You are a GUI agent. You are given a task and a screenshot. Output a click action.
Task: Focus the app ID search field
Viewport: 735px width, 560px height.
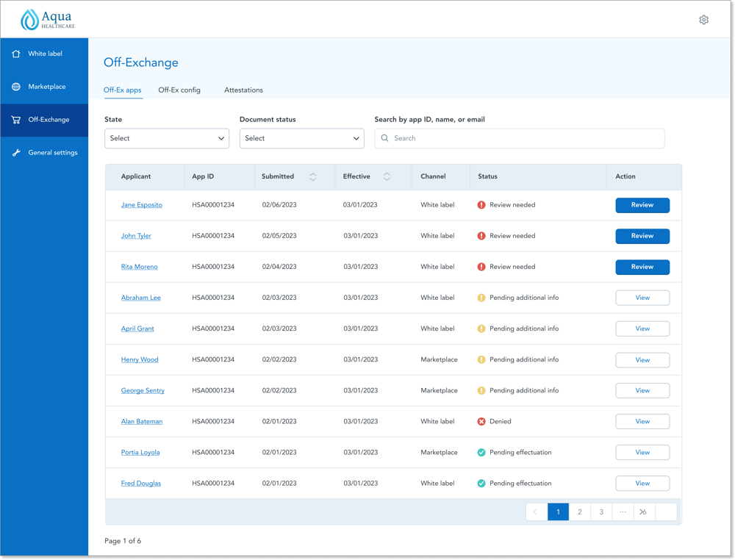tap(520, 138)
